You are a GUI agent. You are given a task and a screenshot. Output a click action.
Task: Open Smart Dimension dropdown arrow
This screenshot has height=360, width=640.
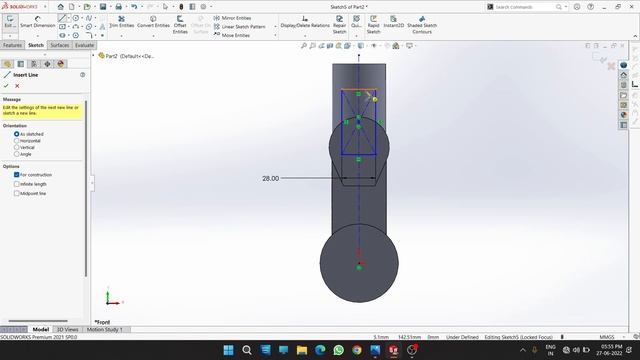(x=38, y=36)
